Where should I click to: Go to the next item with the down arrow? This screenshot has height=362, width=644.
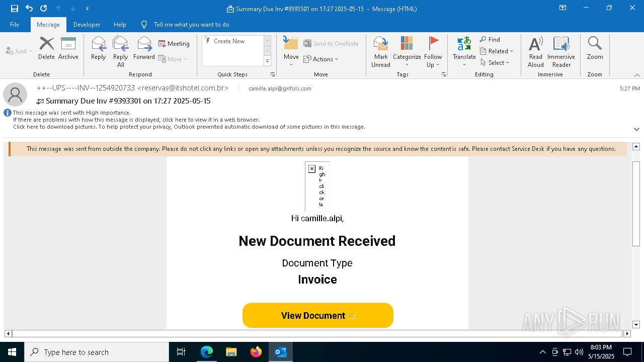(73, 9)
